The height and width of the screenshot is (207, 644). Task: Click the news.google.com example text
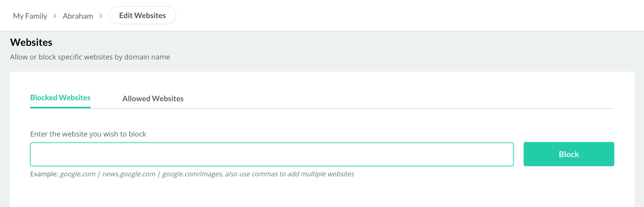[x=129, y=174]
